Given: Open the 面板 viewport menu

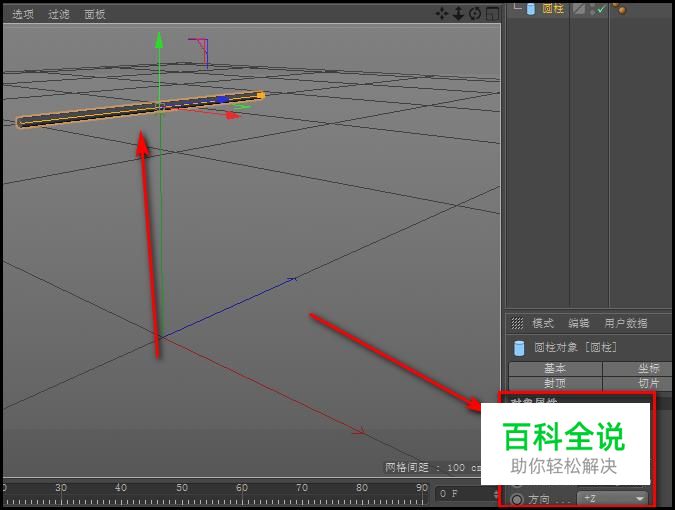Looking at the screenshot, I should tap(95, 14).
